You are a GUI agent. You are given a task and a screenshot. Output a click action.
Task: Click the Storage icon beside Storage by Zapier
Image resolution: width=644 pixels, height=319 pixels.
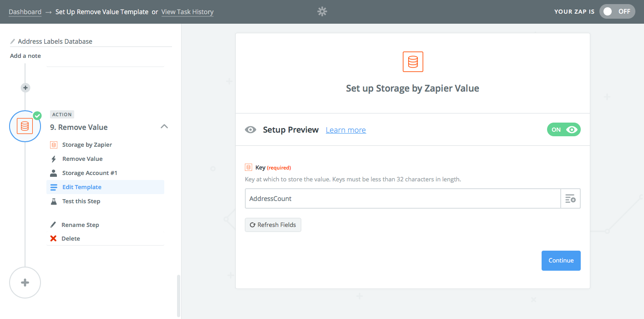(54, 144)
